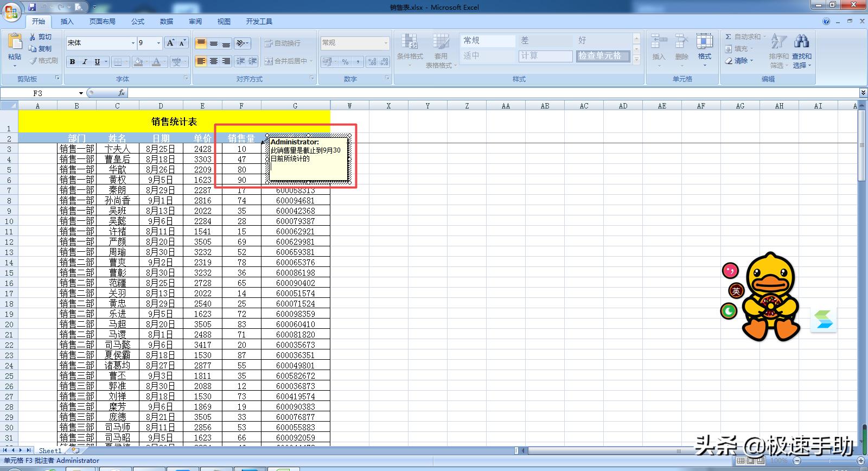The image size is (868, 471).
Task: Expand the Name Box dropdown
Action: [81, 93]
